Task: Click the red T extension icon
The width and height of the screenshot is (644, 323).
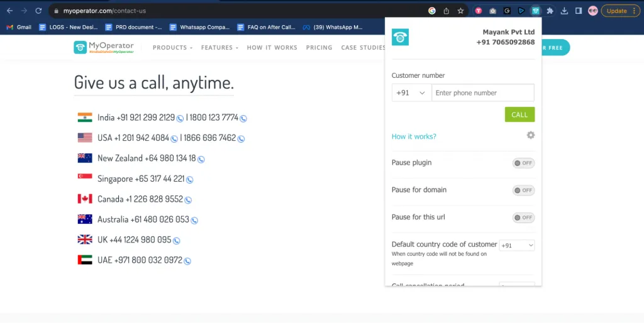Action: (479, 11)
